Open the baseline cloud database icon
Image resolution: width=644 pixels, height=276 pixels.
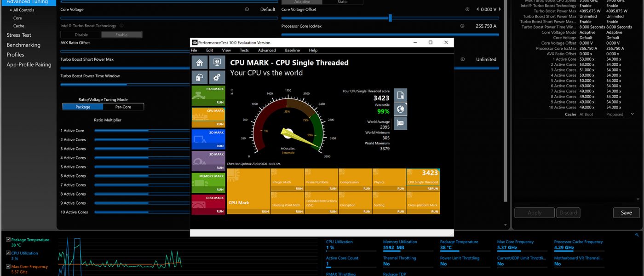click(200, 77)
